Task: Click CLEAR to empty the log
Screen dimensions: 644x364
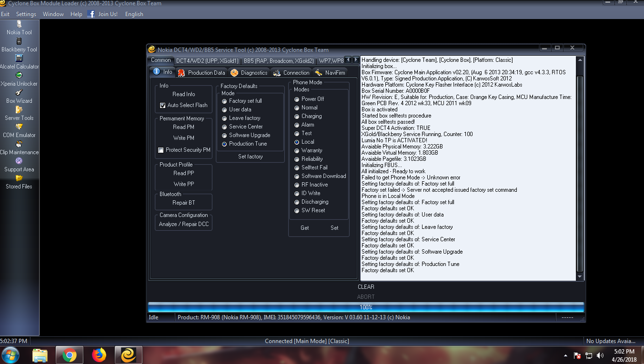Action: 366,287
